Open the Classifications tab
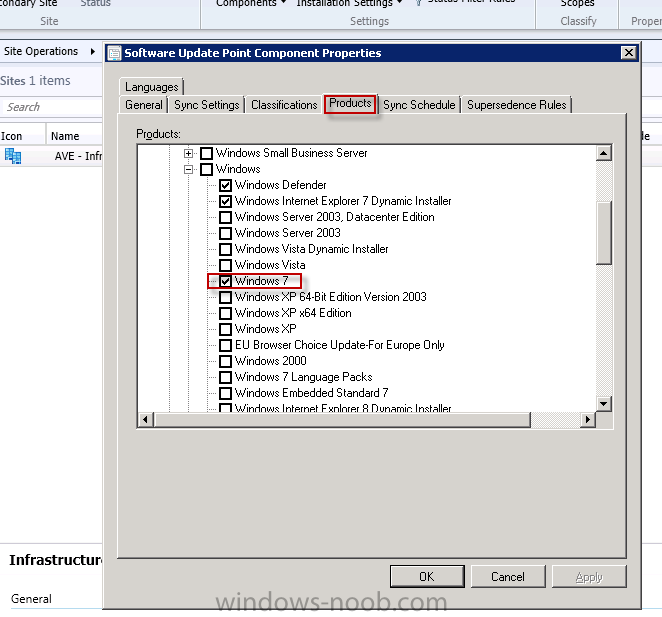Image resolution: width=662 pixels, height=617 pixels. click(x=284, y=105)
